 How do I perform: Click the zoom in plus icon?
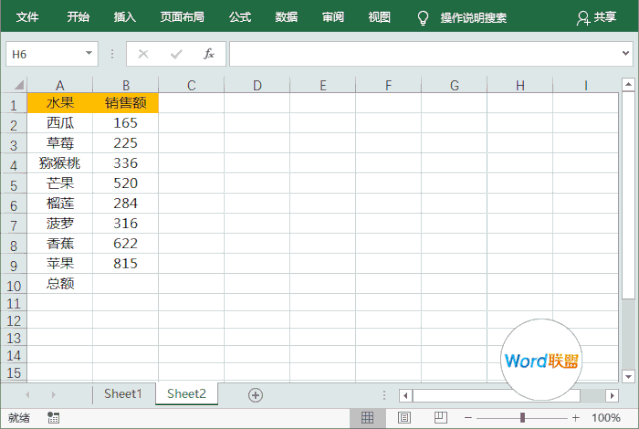[575, 417]
